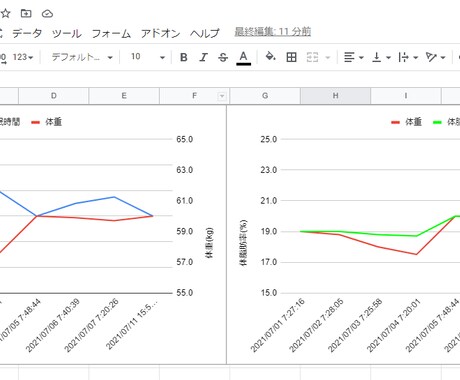Open the アドオン menu
The image size is (460, 380).
point(160,33)
